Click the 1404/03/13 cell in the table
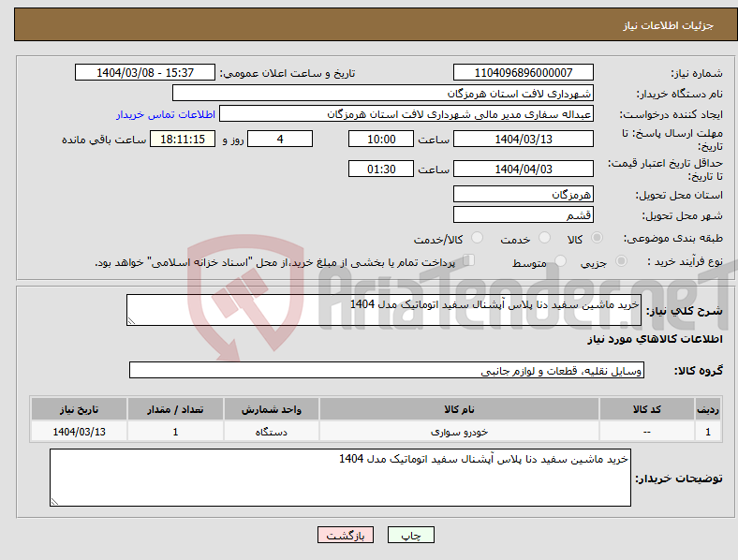This screenshot has height=560, width=738. click(x=79, y=431)
